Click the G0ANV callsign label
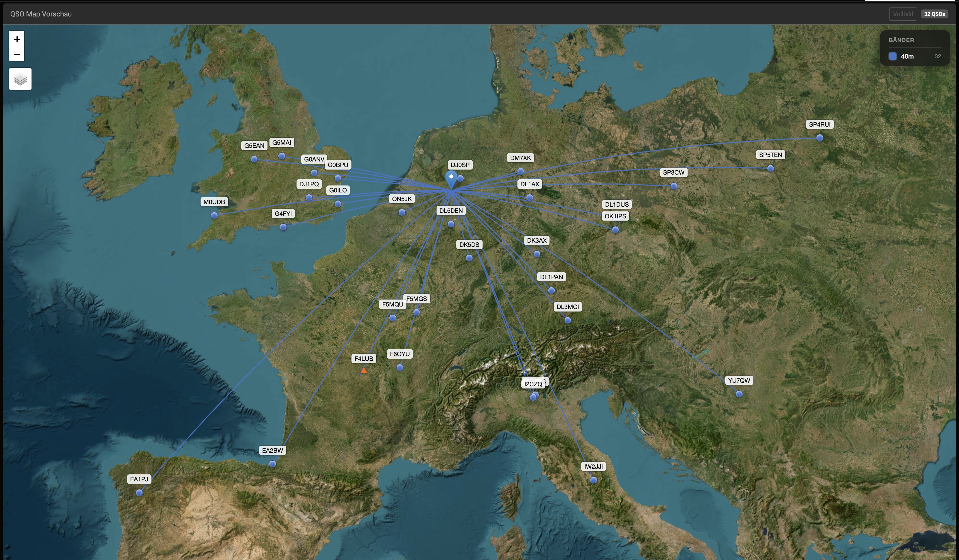 [314, 160]
